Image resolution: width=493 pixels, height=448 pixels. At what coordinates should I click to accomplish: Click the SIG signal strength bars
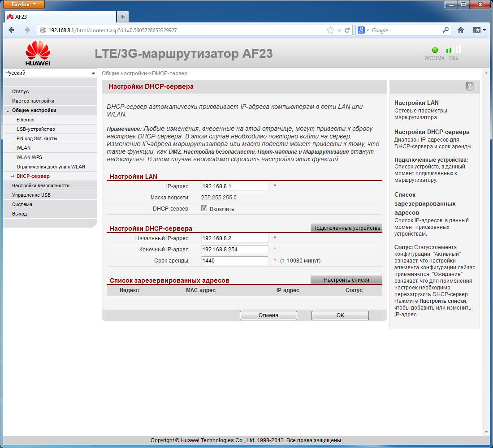pyautogui.click(x=454, y=49)
